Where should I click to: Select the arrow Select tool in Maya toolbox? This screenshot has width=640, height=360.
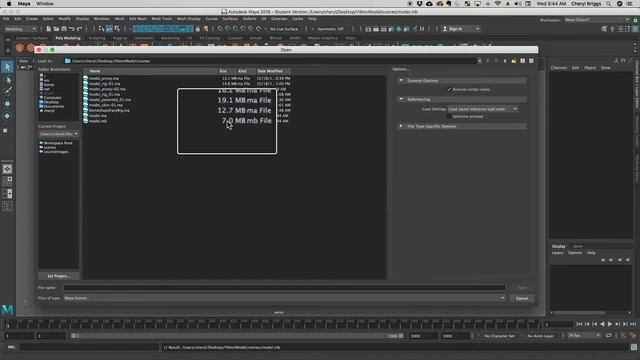(7, 67)
